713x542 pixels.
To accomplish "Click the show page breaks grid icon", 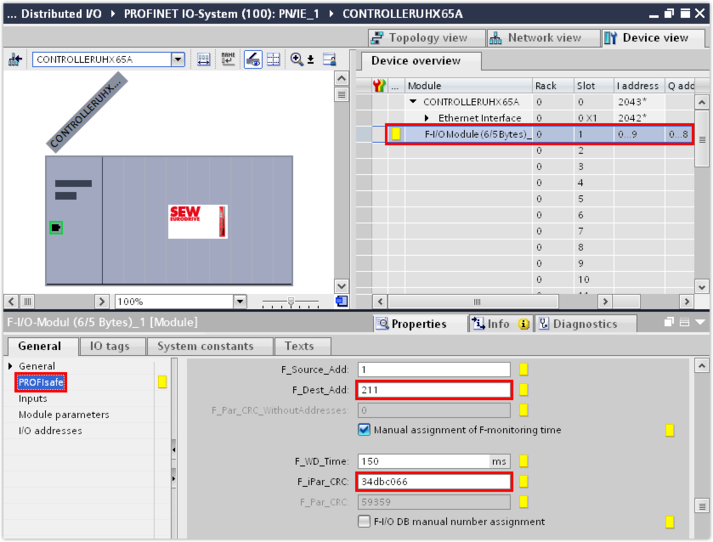I will pyautogui.click(x=273, y=60).
